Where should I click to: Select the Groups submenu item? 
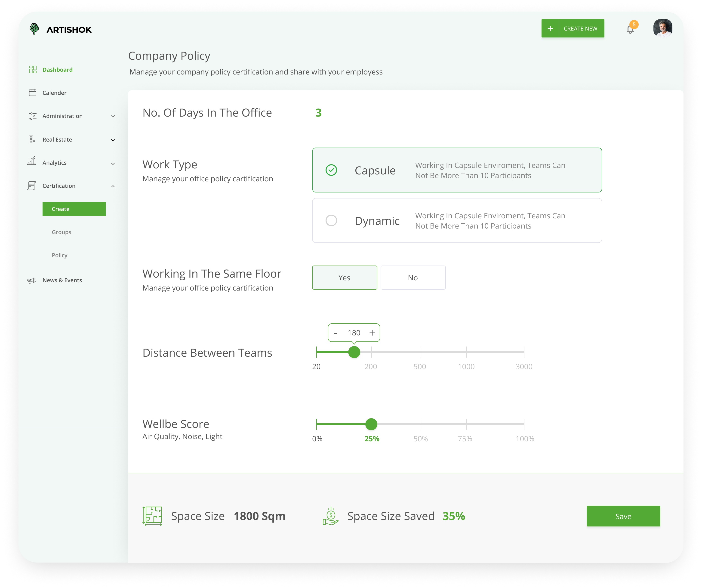point(62,232)
